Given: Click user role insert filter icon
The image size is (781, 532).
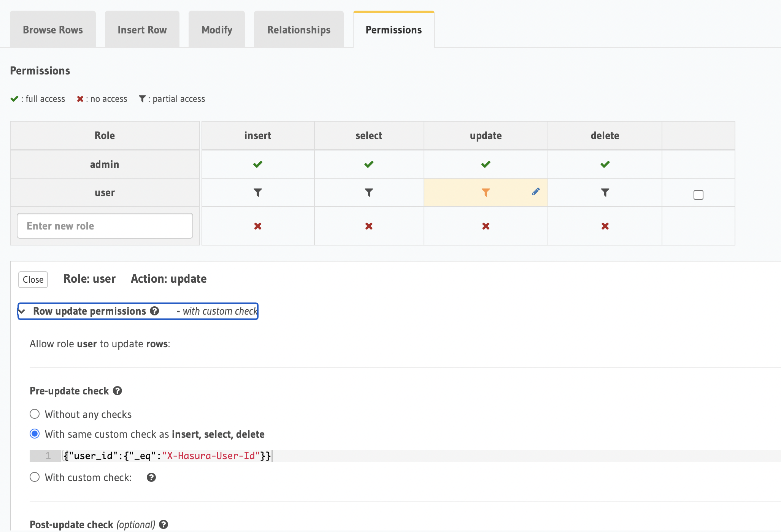Looking at the screenshot, I should coord(258,193).
